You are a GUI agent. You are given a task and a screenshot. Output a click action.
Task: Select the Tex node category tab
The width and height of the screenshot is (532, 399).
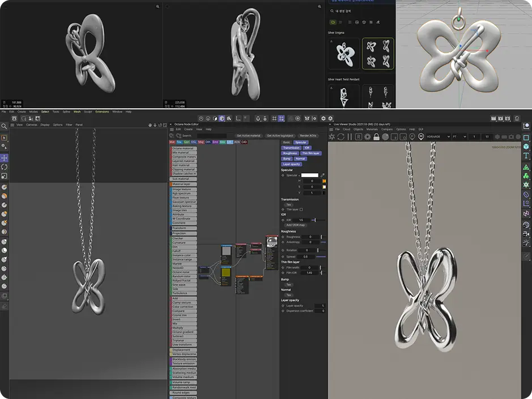[179, 142]
